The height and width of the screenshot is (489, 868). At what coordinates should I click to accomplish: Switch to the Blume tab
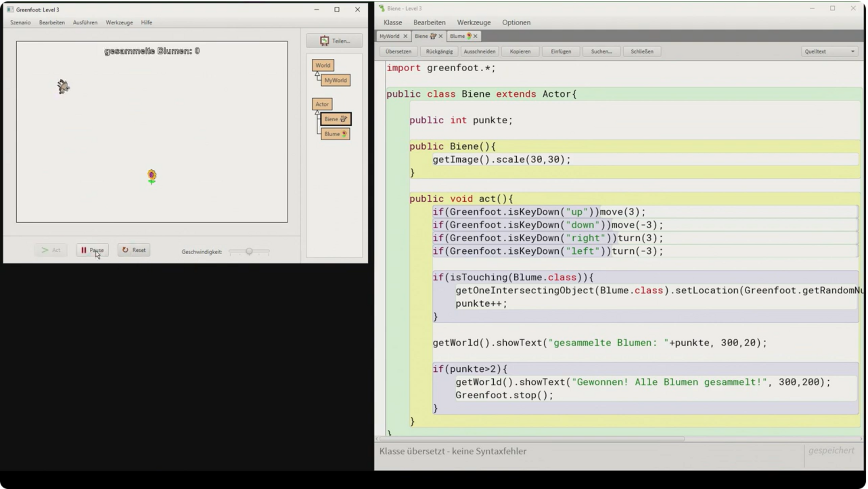coord(457,36)
